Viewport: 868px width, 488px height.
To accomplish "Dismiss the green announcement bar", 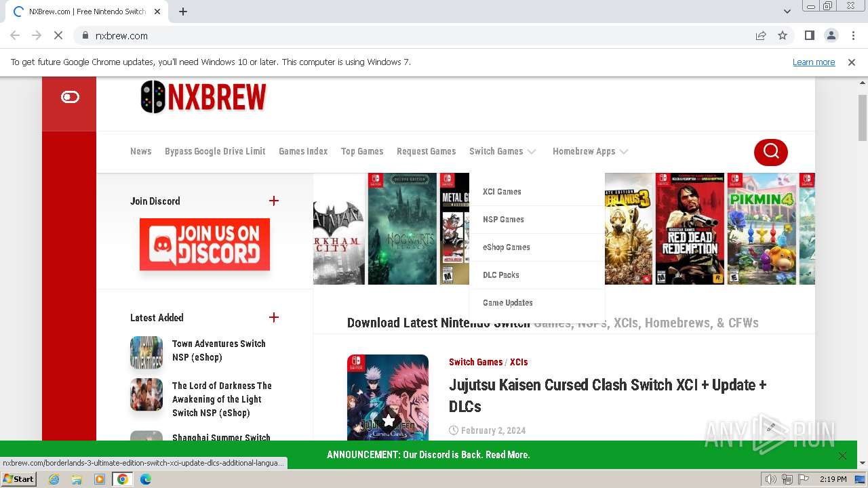I will click(x=842, y=455).
